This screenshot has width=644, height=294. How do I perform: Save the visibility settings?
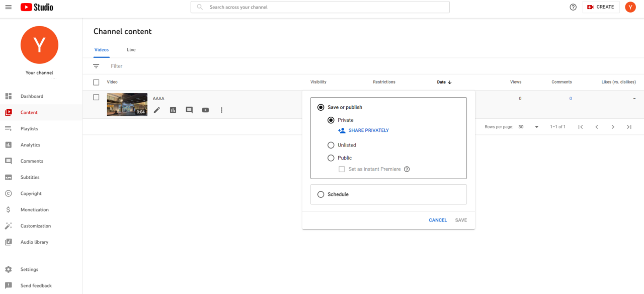coord(461,220)
